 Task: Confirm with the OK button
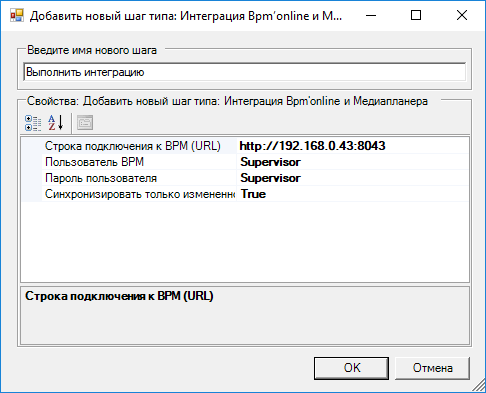[351, 368]
